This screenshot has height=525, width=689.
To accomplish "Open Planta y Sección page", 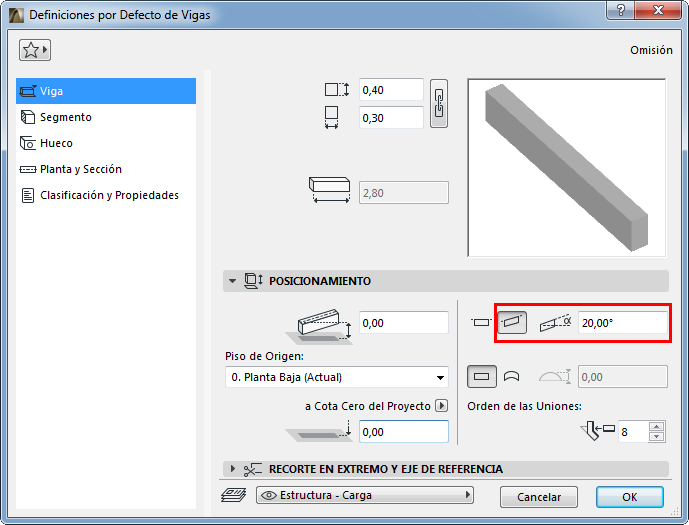I will (106, 169).
